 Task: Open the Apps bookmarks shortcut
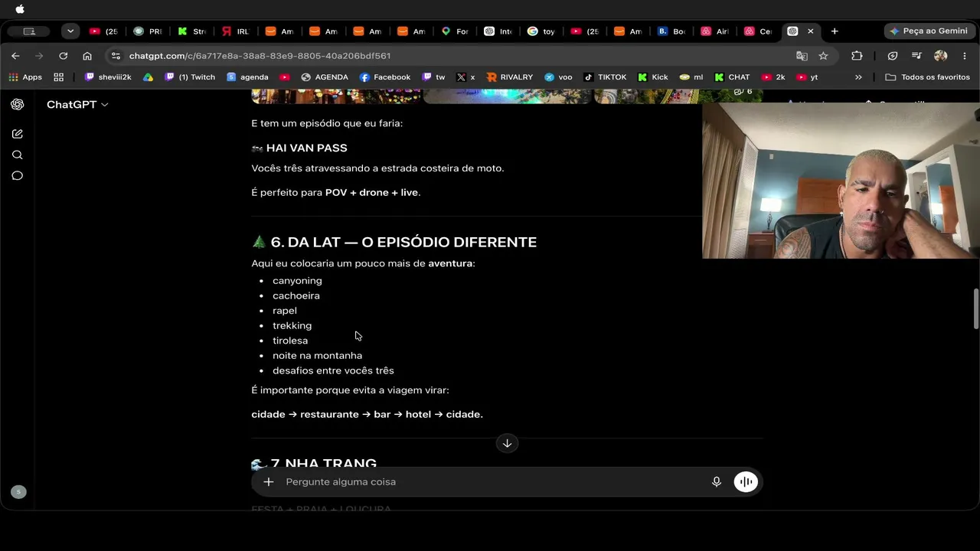(25, 77)
